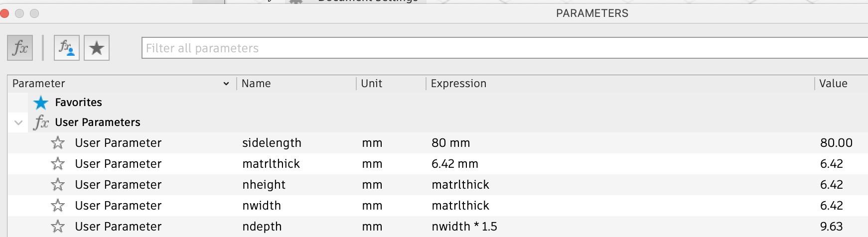Mark nwidth as favorite

tap(58, 206)
